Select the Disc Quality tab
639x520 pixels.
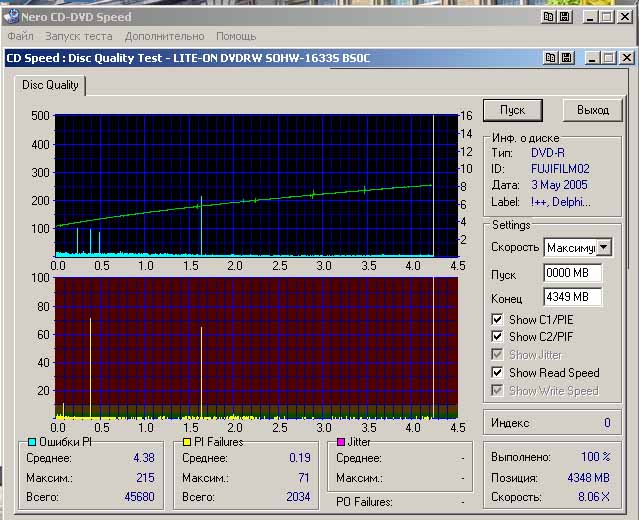49,85
